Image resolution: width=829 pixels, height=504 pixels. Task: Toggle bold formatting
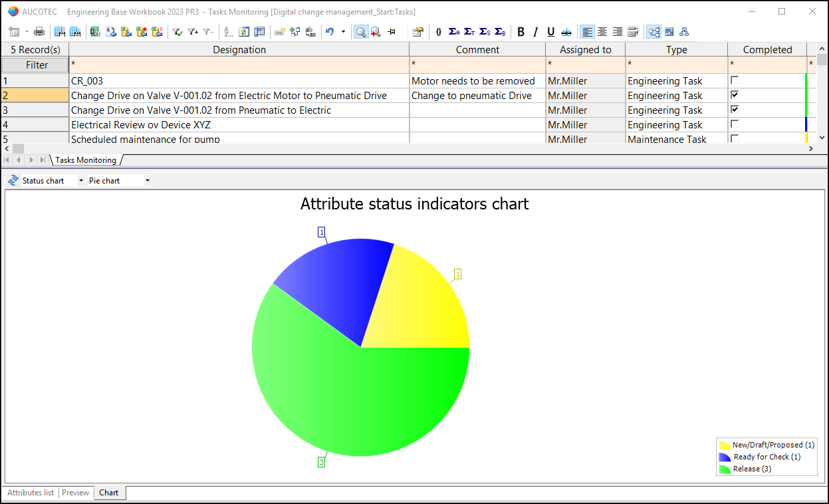click(521, 31)
